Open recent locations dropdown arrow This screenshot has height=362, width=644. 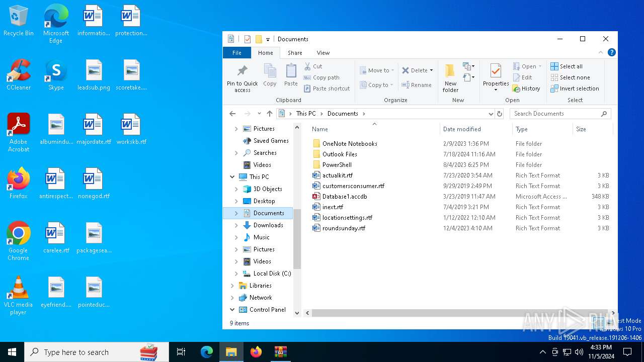259,114
